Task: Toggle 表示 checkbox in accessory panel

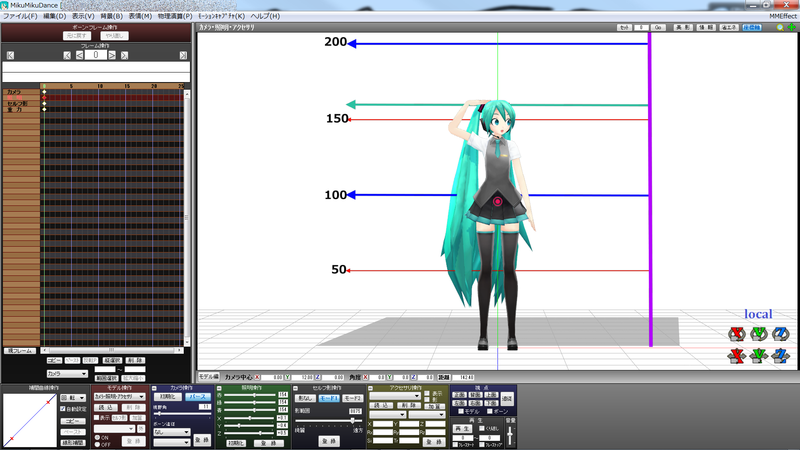Action: 427,393
